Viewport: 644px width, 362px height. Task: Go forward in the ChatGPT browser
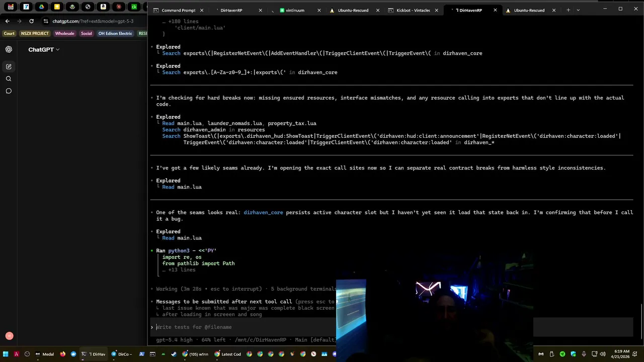pyautogui.click(x=19, y=21)
